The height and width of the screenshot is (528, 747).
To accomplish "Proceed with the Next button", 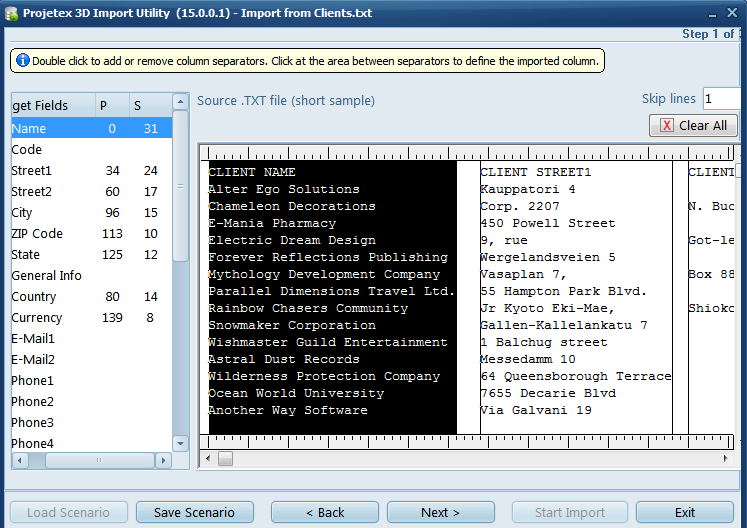I will [x=441, y=512].
